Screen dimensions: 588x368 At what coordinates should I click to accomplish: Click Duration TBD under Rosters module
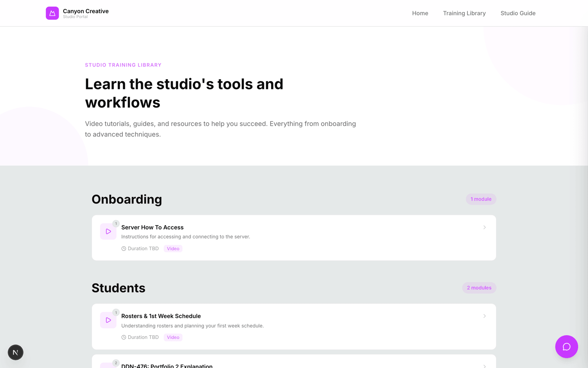coord(143,337)
